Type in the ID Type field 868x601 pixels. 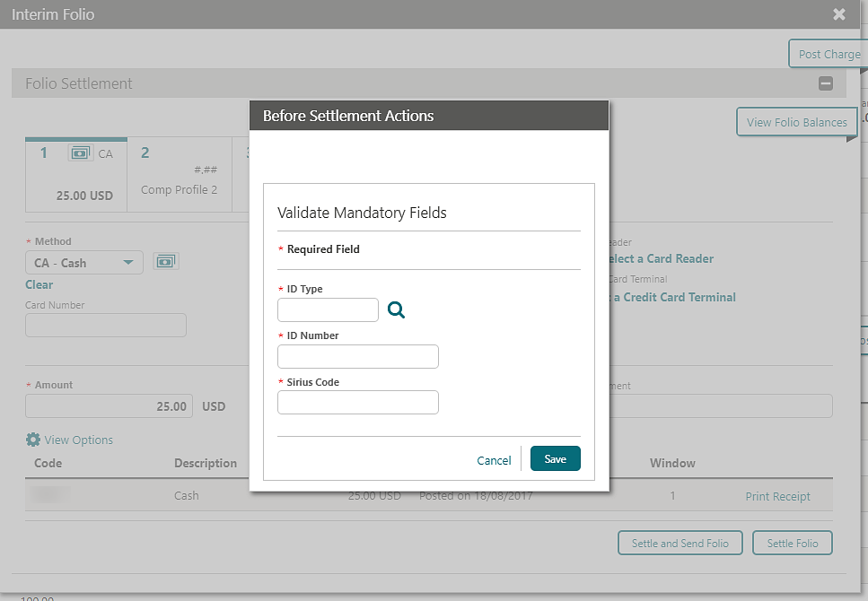click(328, 310)
